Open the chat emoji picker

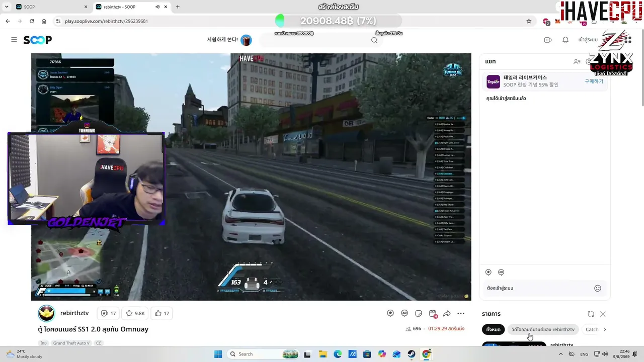[x=598, y=288]
